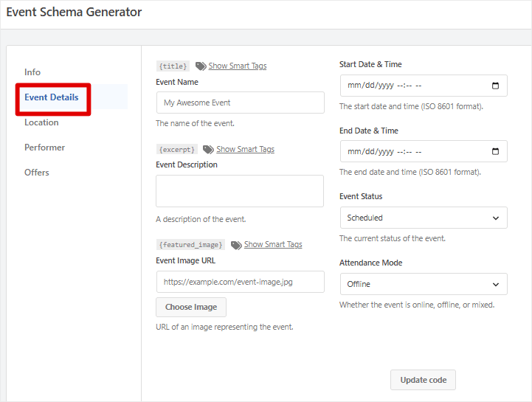Open the Location tab
Viewport: 532px width, 402px height.
click(41, 122)
